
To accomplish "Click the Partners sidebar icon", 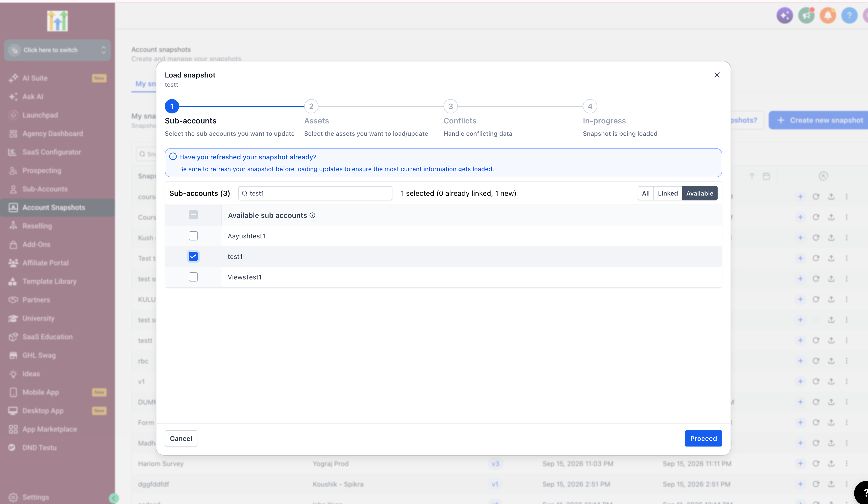I will (x=13, y=300).
